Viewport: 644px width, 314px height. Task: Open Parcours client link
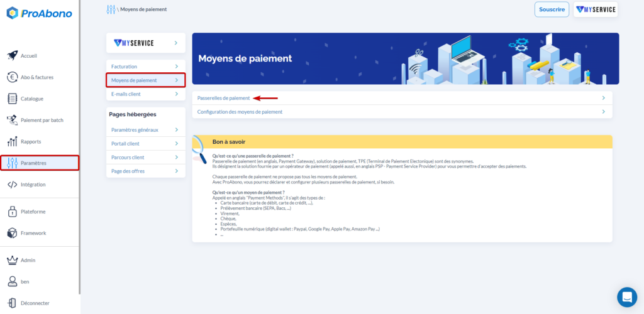click(x=128, y=158)
